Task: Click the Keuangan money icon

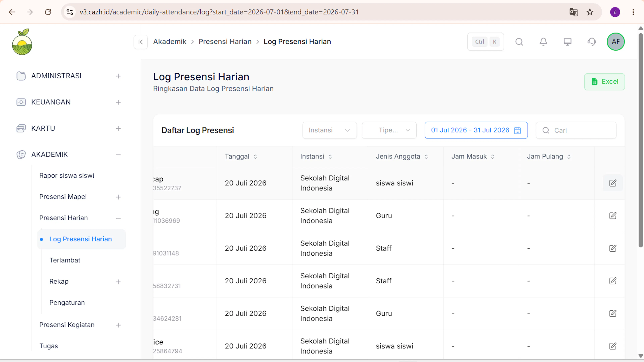Action: point(21,102)
